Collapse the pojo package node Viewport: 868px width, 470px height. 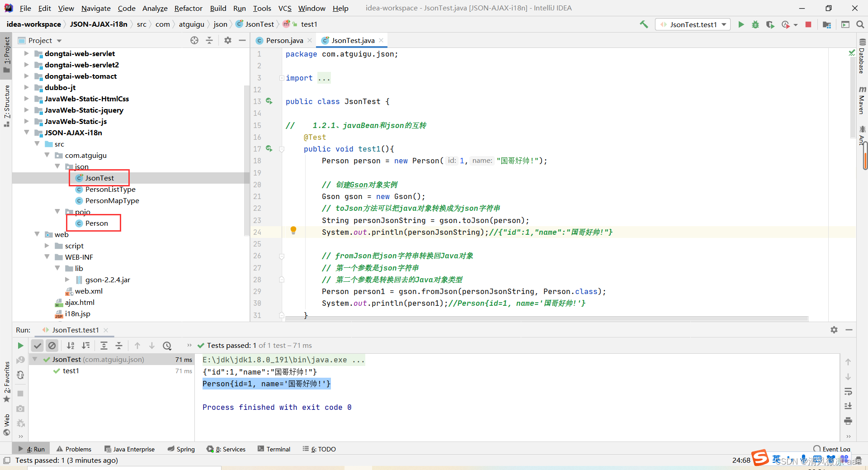57,212
